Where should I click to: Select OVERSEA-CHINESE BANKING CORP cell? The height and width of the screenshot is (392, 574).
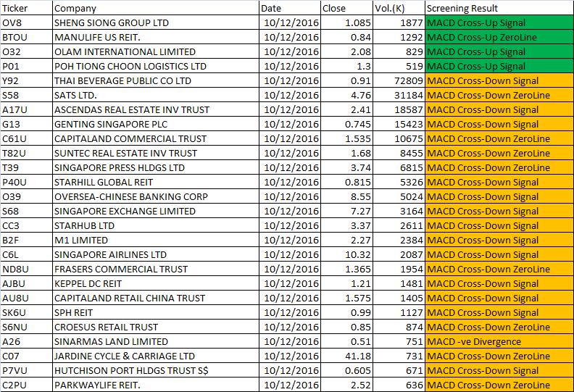pyautogui.click(x=156, y=196)
